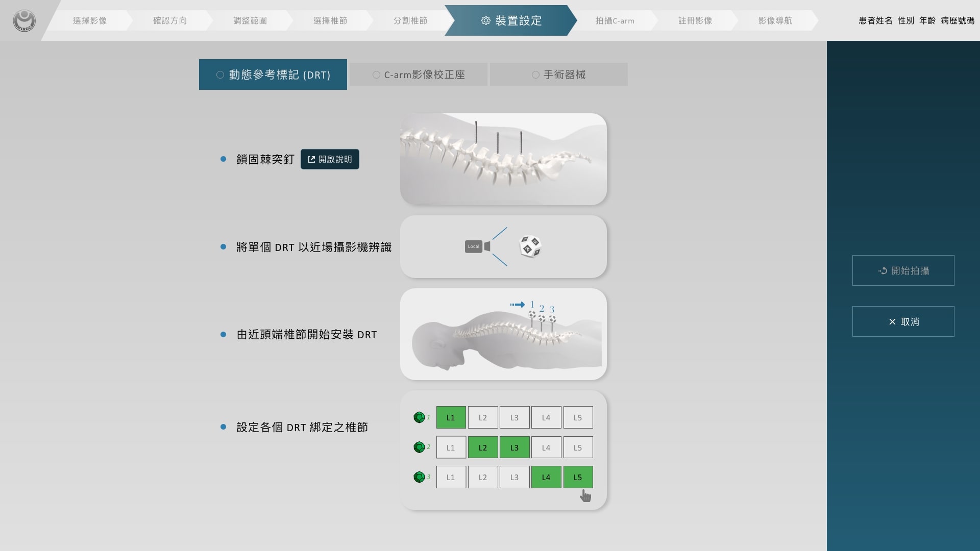Click the green DRT marker 1 icon
Viewport: 980px width, 551px height.
pyautogui.click(x=419, y=417)
